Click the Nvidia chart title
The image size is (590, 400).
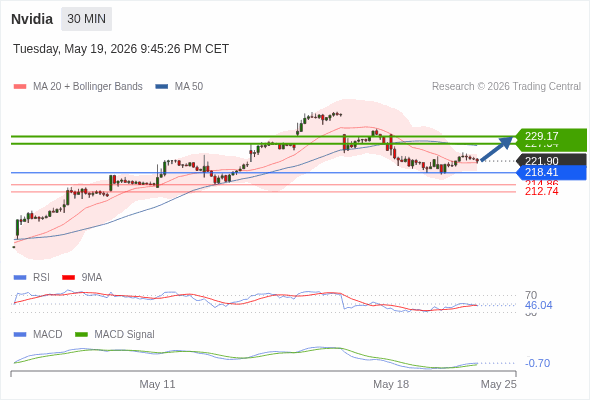(32, 19)
